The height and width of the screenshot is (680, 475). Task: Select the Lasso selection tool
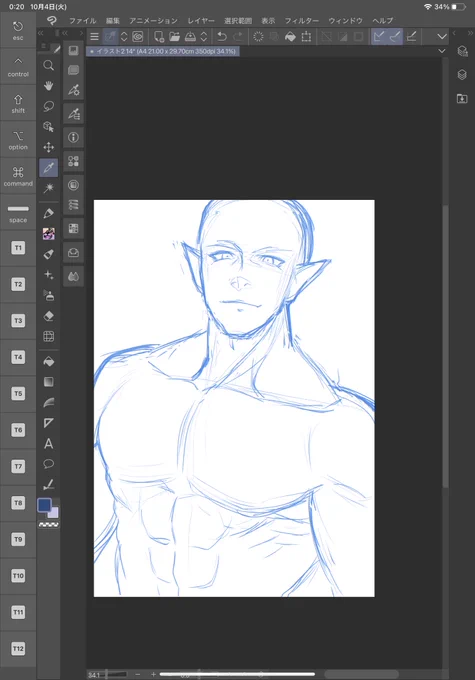[x=49, y=106]
